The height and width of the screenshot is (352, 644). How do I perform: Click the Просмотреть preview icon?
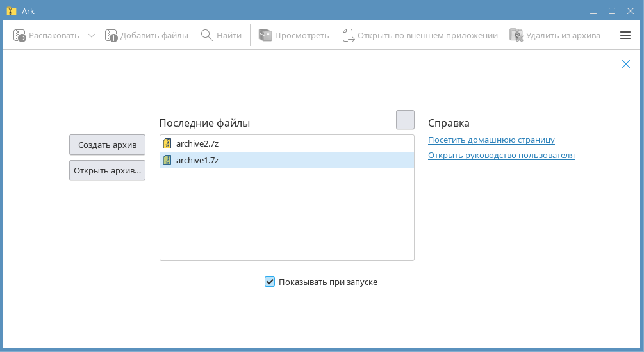[265, 36]
